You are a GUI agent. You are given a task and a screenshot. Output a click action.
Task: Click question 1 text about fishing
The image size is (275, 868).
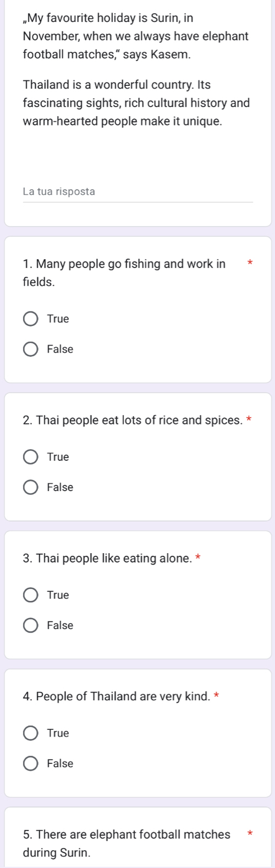(x=124, y=273)
